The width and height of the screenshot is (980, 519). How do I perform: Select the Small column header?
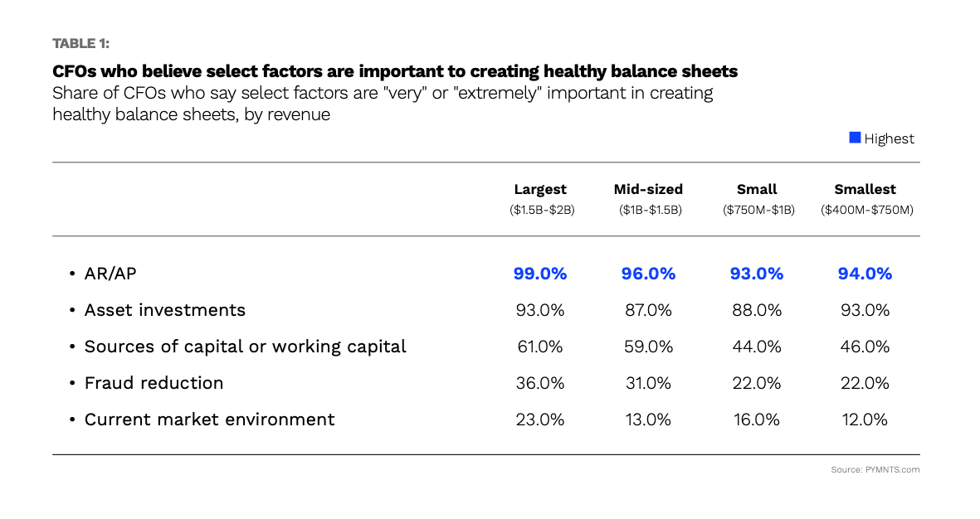(x=757, y=190)
